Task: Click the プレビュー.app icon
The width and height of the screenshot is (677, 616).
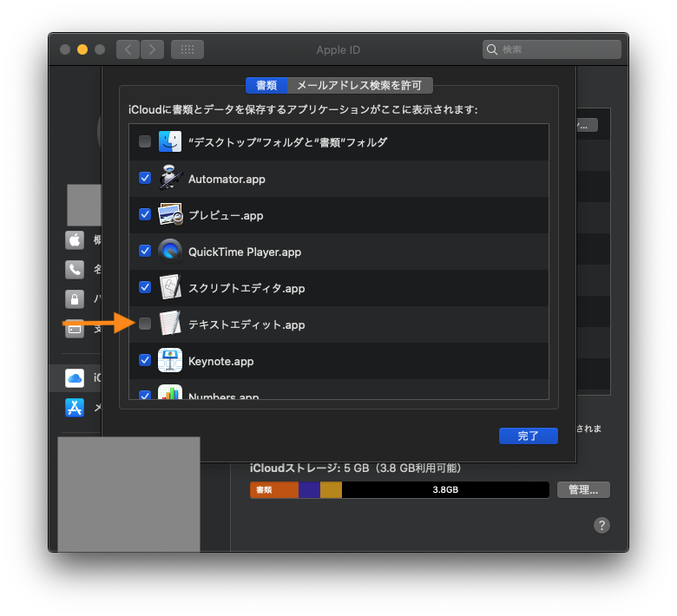Action: point(169,214)
